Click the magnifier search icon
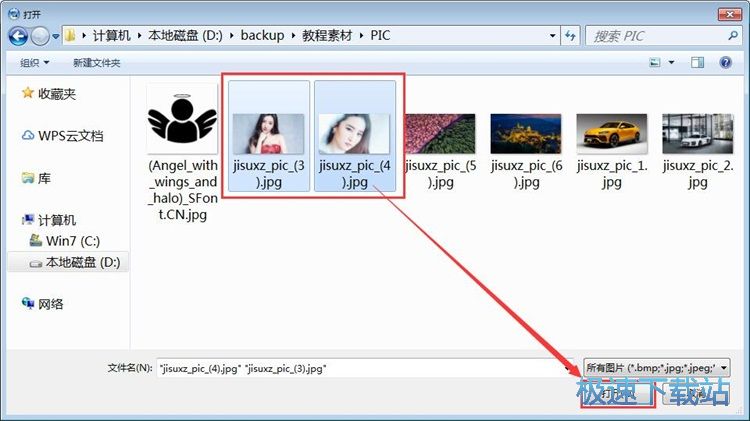This screenshot has height=421, width=750. 732,36
